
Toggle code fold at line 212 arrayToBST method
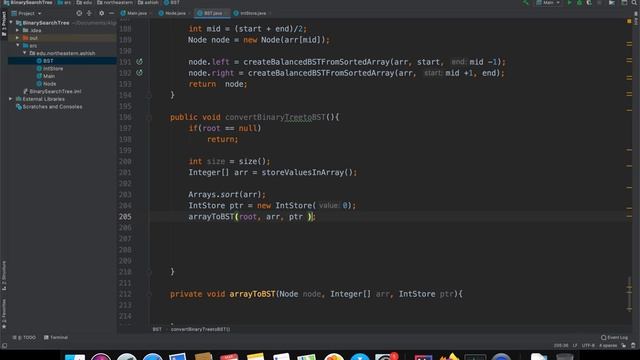(149, 294)
